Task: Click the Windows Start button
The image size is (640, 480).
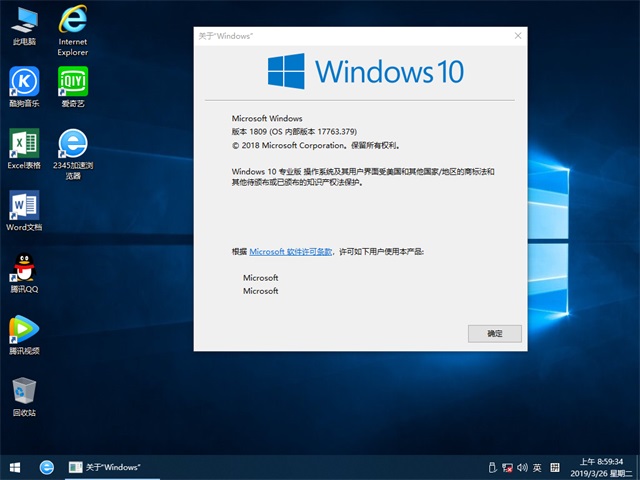Action: point(15,467)
